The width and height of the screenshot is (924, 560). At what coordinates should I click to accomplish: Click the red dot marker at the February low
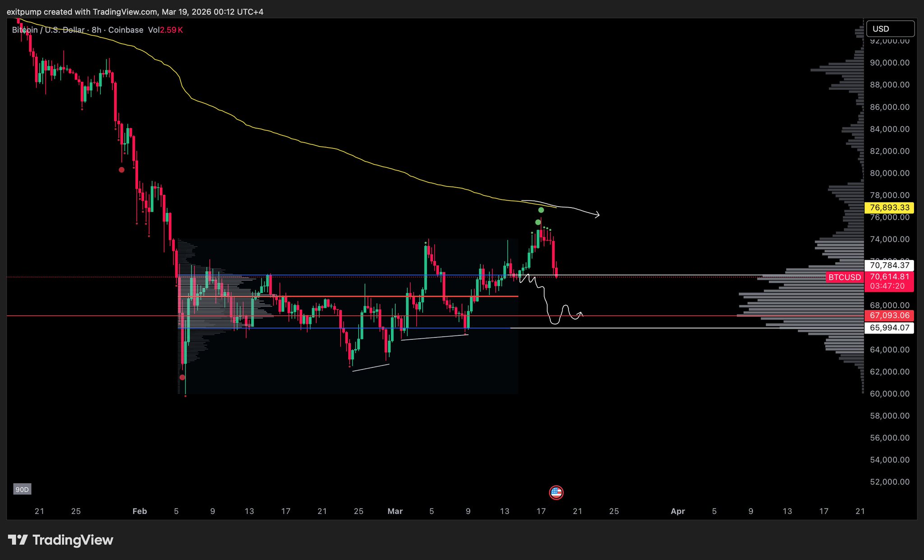pyautogui.click(x=182, y=377)
